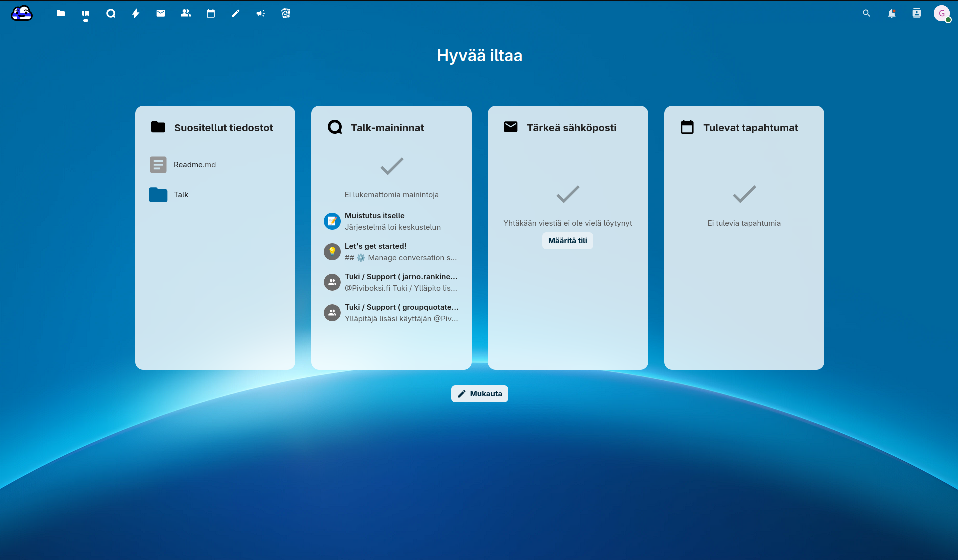Viewport: 958px width, 560px height.
Task: Open Tuki / Support groupquotate conversation
Action: [392, 313]
